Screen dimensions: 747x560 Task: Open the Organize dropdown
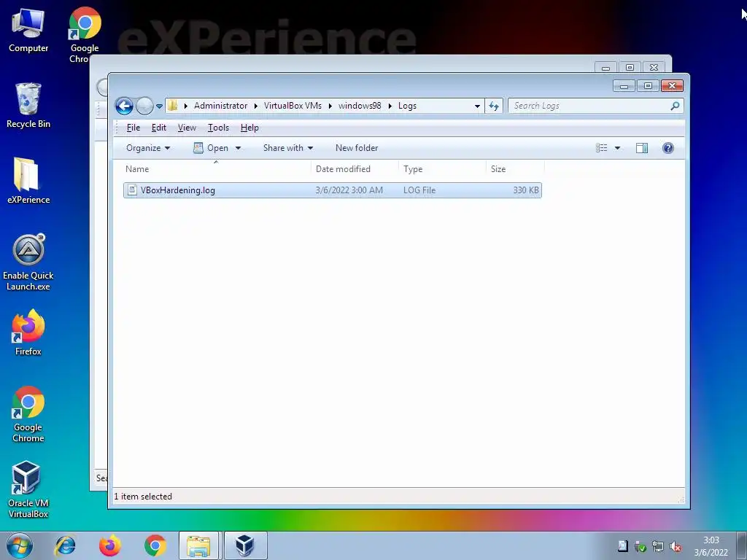pos(148,148)
